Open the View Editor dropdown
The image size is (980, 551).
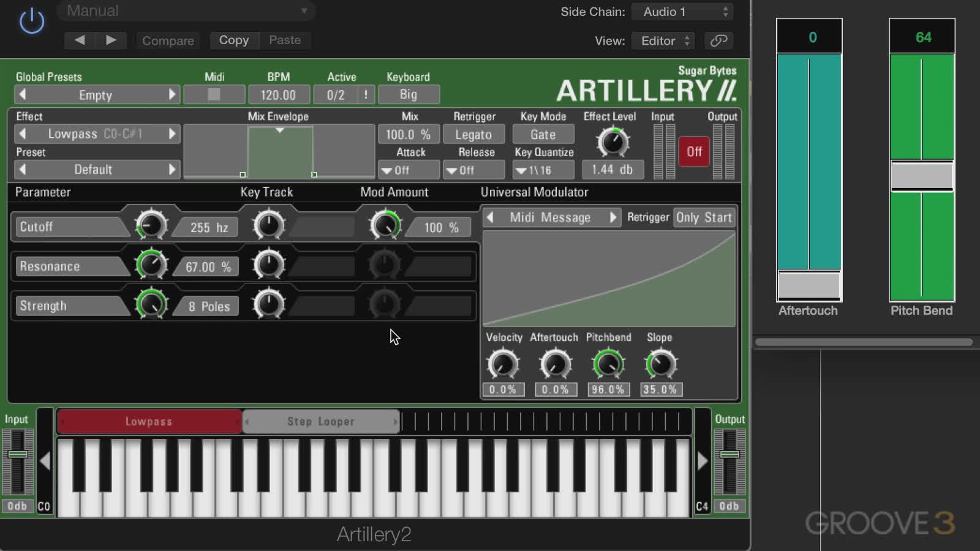[x=663, y=40]
